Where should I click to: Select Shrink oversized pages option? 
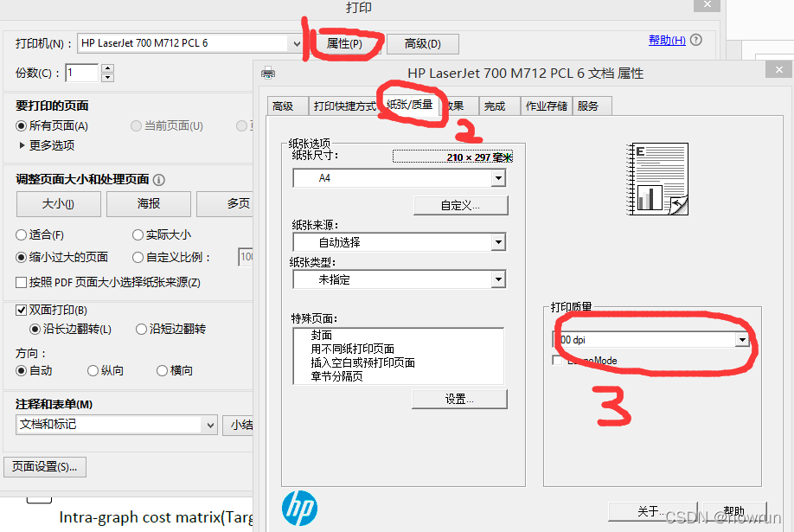(x=21, y=258)
